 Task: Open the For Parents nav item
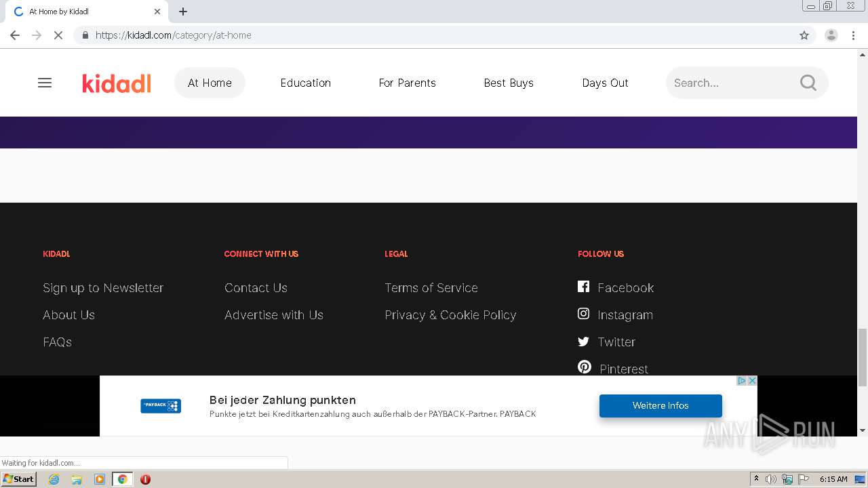click(408, 83)
